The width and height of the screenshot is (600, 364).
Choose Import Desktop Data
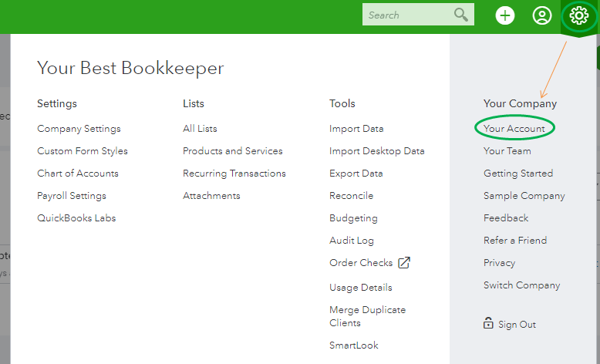point(377,151)
